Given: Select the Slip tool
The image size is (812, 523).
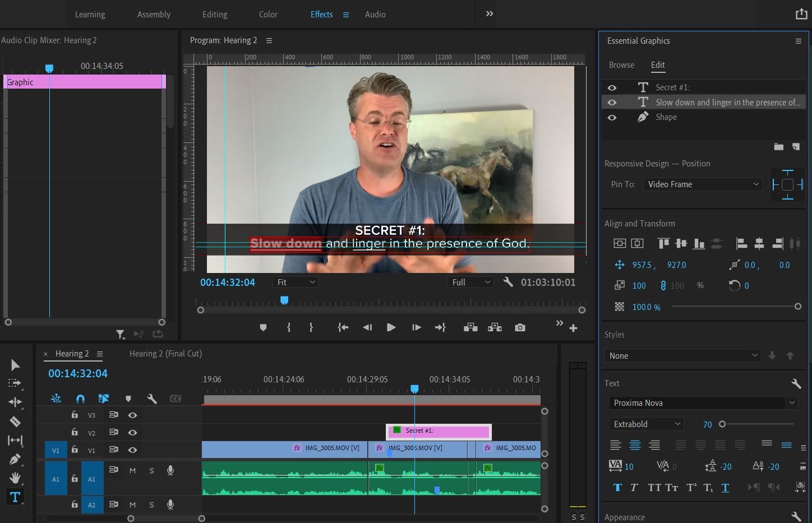Looking at the screenshot, I should pos(15,440).
